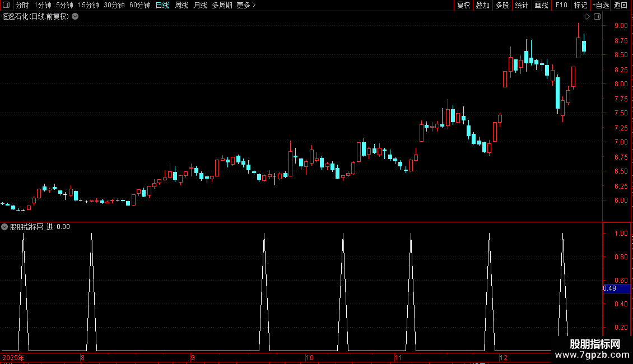Click the 0.20 indicator axis label
The height and width of the screenshot is (364, 633).
pyautogui.click(x=621, y=327)
